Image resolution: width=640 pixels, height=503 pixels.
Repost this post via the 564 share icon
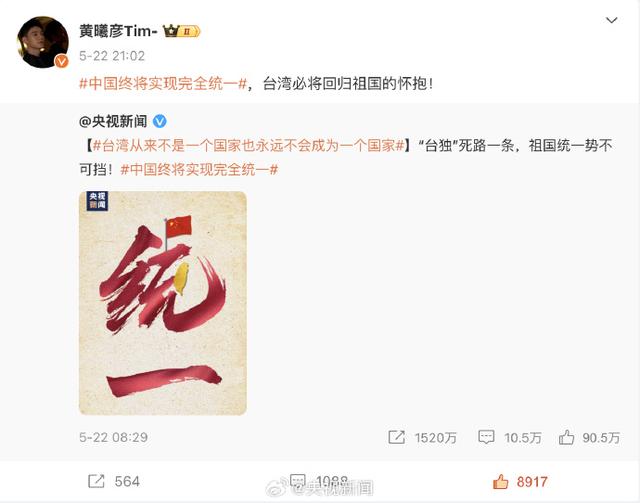[96, 481]
